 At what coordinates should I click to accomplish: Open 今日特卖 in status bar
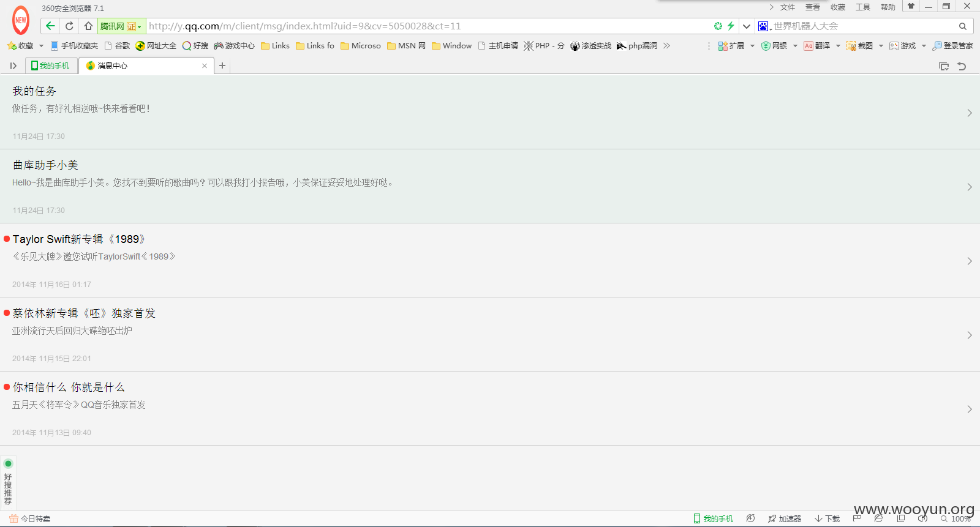pyautogui.click(x=29, y=518)
